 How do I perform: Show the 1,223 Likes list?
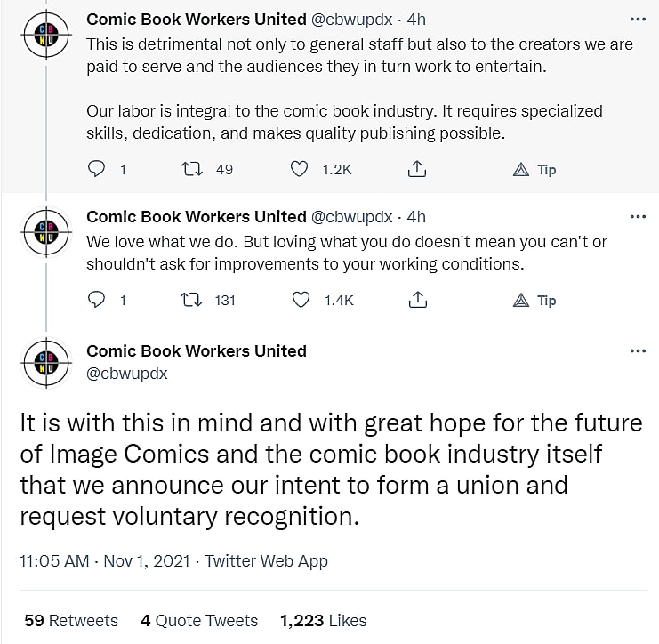323,621
